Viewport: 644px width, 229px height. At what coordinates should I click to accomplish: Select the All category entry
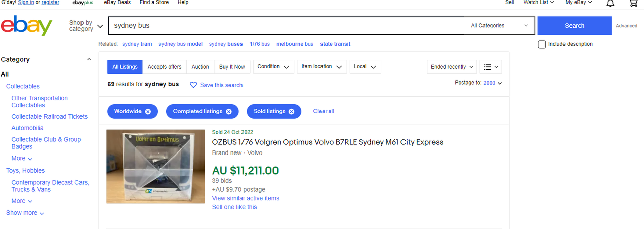(5, 74)
